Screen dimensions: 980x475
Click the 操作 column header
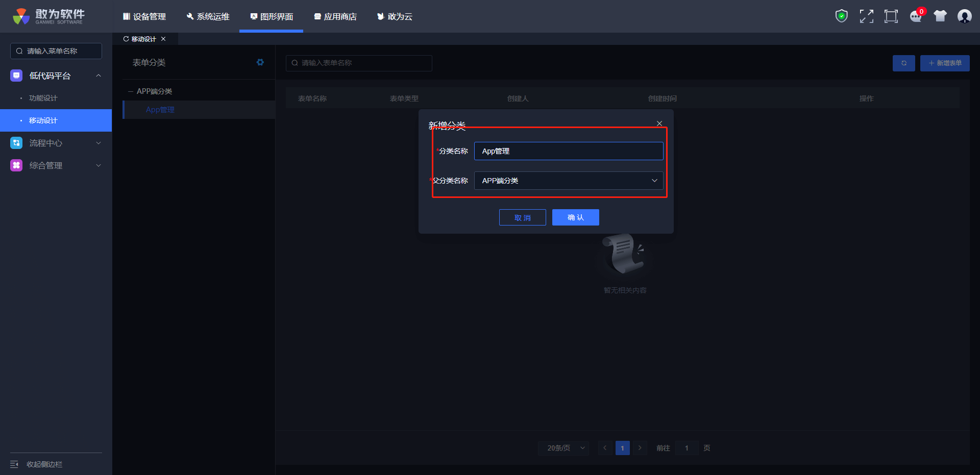pyautogui.click(x=867, y=98)
